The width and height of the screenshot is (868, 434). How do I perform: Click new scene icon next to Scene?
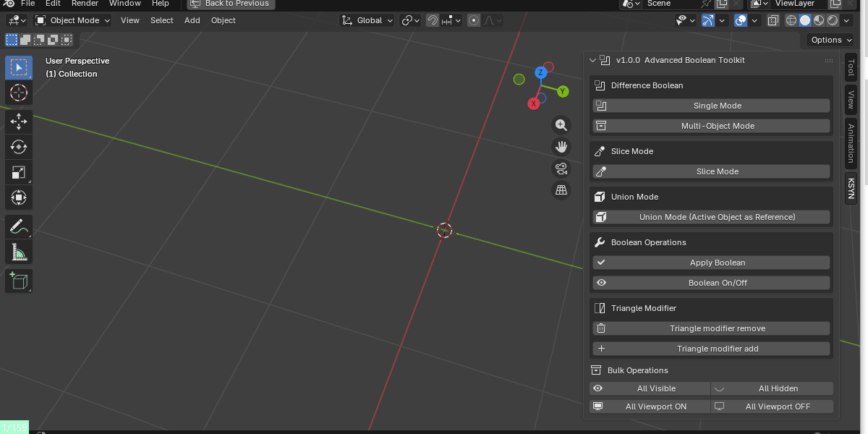pyautogui.click(x=722, y=4)
